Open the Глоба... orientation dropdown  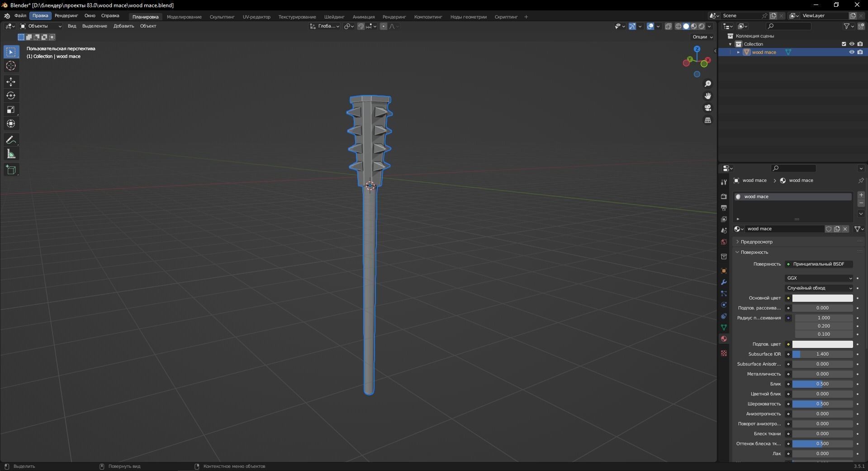coord(325,26)
